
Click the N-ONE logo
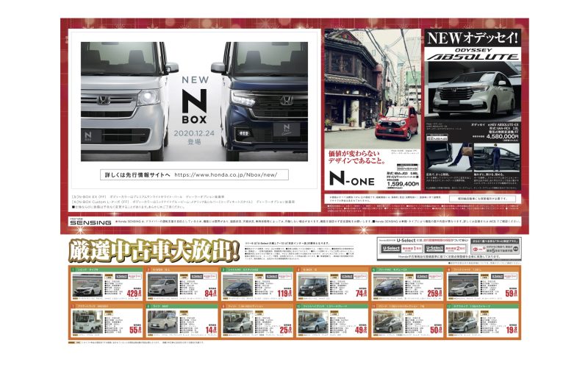point(352,179)
